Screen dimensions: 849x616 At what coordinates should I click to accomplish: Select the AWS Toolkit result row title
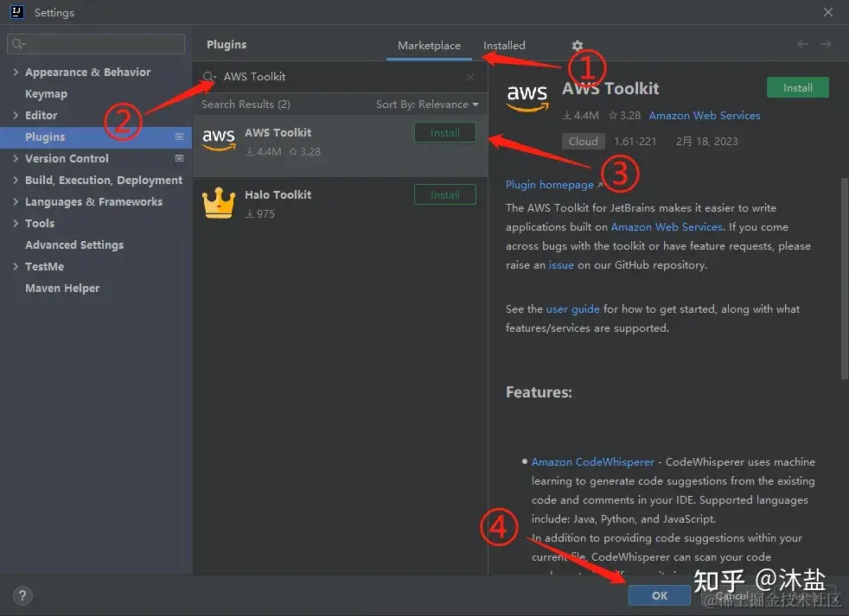coord(278,133)
